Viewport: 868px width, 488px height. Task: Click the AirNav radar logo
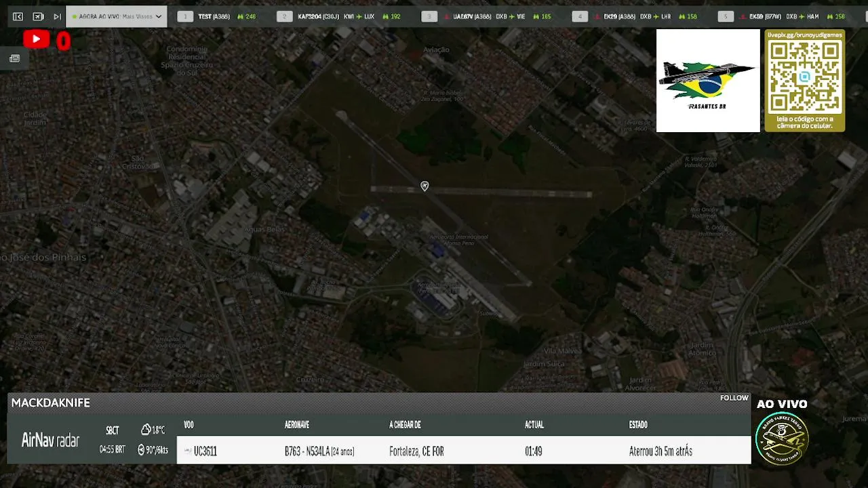[51, 441]
